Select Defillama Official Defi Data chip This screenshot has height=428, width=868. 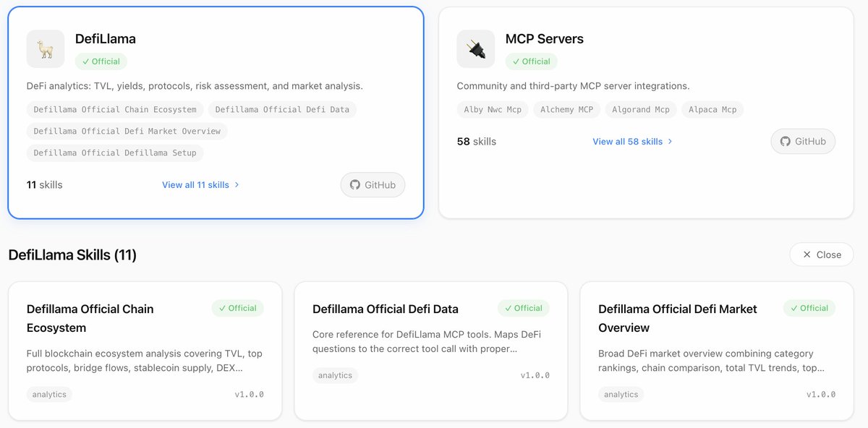click(282, 110)
